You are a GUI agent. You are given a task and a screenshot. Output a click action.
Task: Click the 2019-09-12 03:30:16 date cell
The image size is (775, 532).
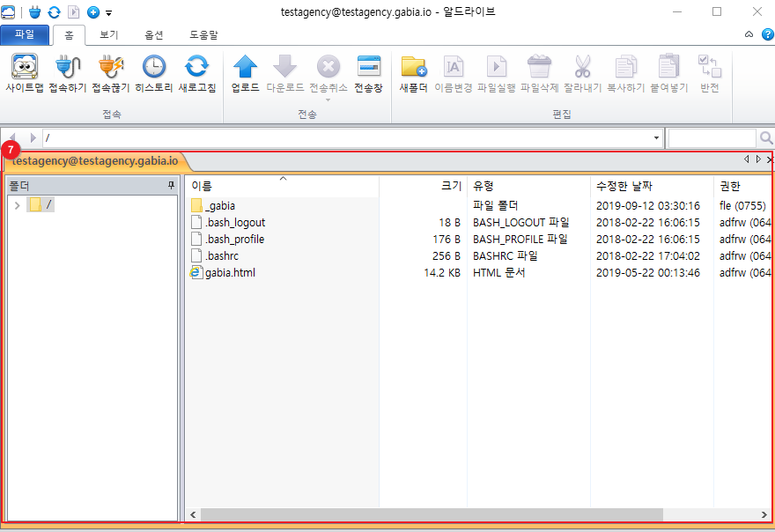[x=648, y=206]
